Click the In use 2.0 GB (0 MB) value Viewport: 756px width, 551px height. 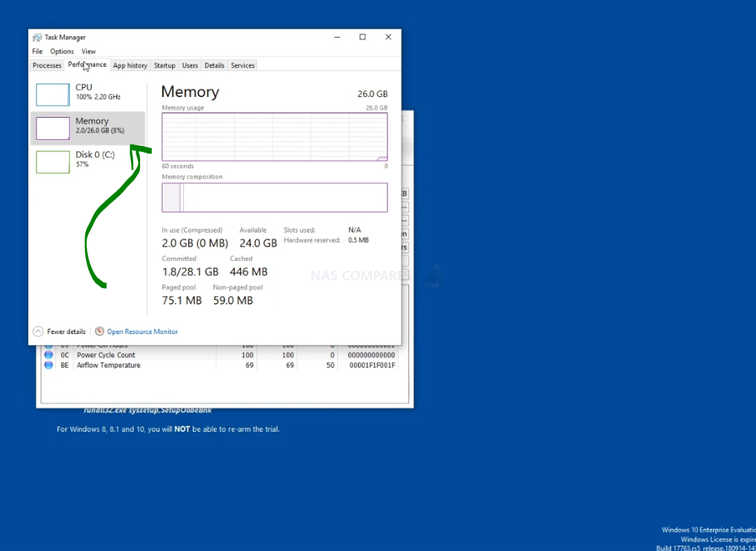pyautogui.click(x=195, y=243)
